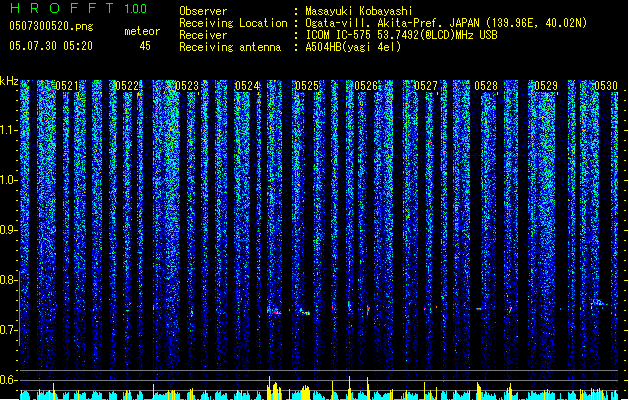Click the meteor echo just before 0530
This screenshot has height=400, width=629.
[599, 303]
